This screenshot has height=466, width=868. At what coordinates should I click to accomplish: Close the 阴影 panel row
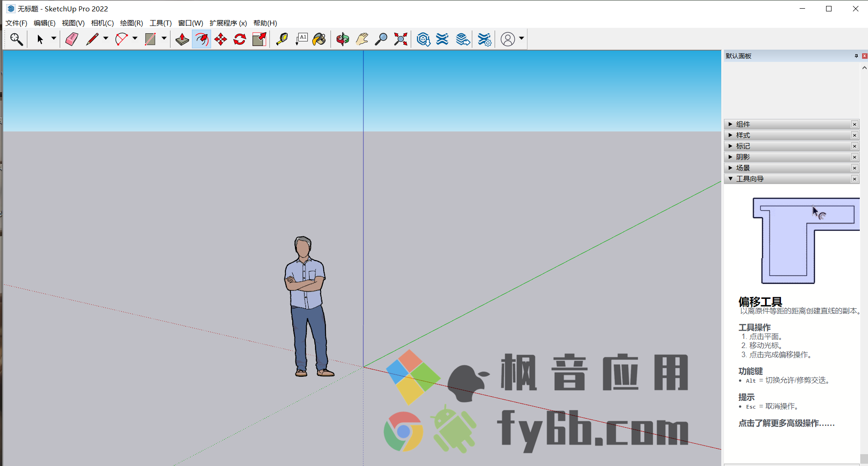click(855, 157)
